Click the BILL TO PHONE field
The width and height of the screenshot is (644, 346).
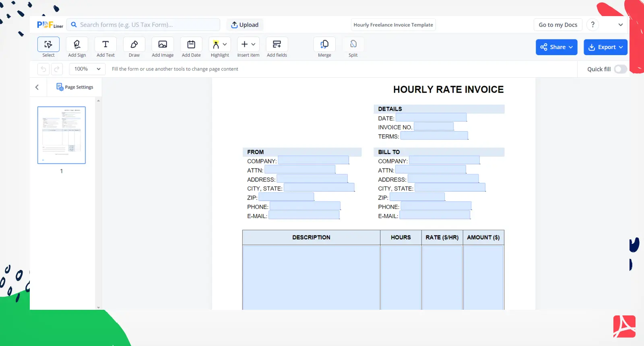[436, 206]
